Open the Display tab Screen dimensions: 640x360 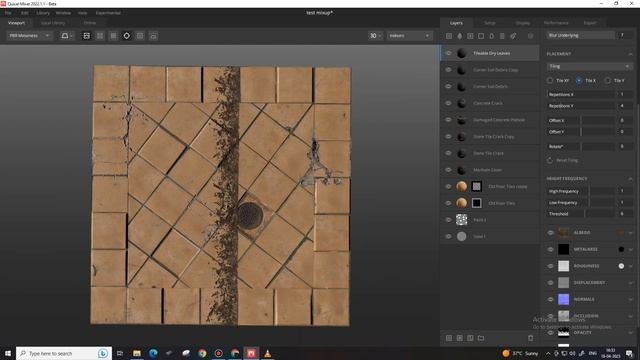523,23
